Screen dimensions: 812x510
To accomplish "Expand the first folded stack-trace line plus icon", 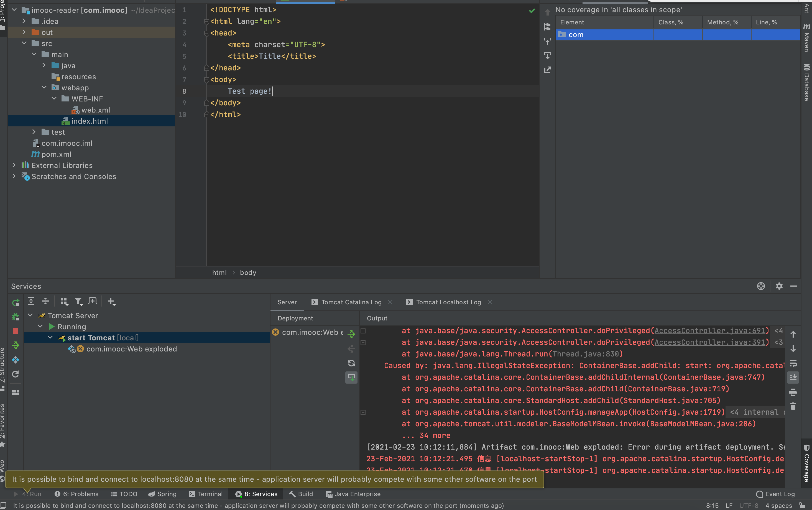I will 363,331.
